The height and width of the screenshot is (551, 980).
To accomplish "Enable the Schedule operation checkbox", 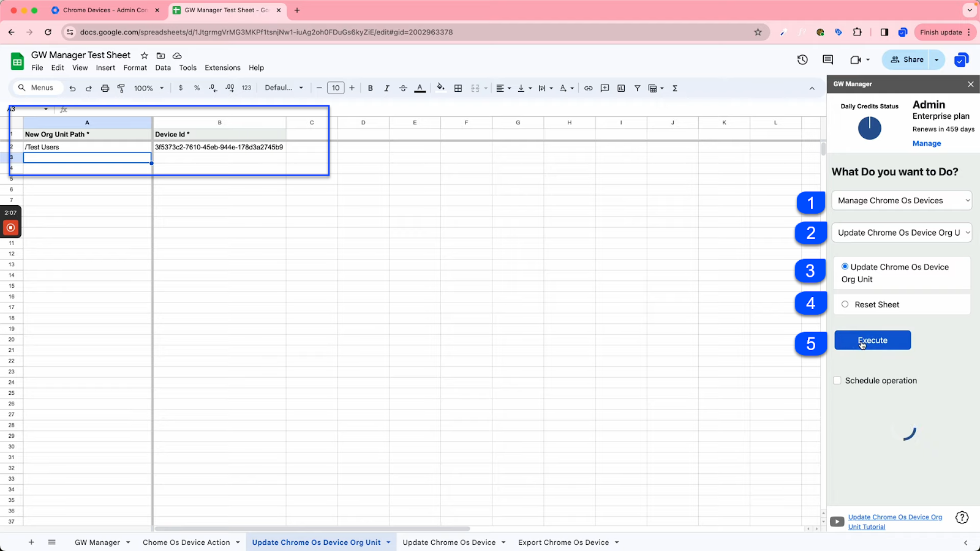I will coord(837,380).
